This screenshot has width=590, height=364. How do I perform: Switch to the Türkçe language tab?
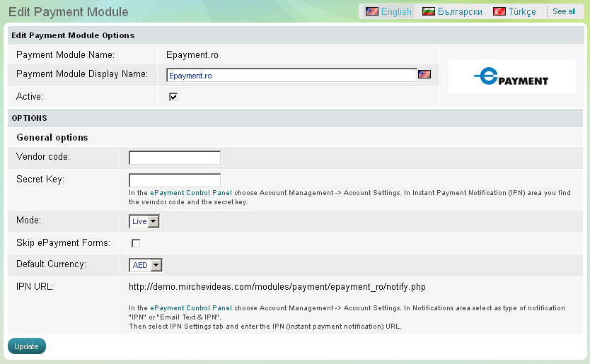[521, 11]
